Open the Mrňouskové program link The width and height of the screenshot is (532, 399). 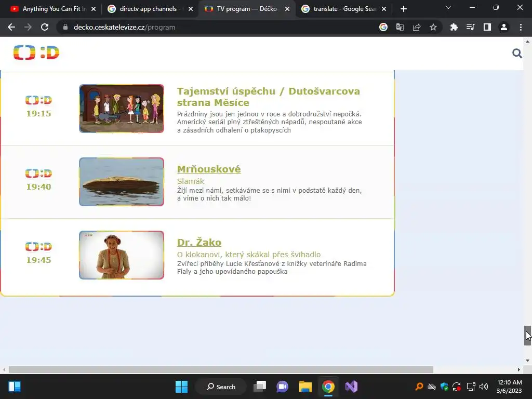tap(209, 169)
